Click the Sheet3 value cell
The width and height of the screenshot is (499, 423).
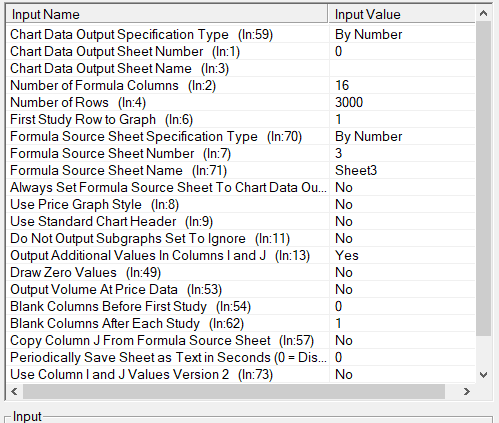coord(402,170)
